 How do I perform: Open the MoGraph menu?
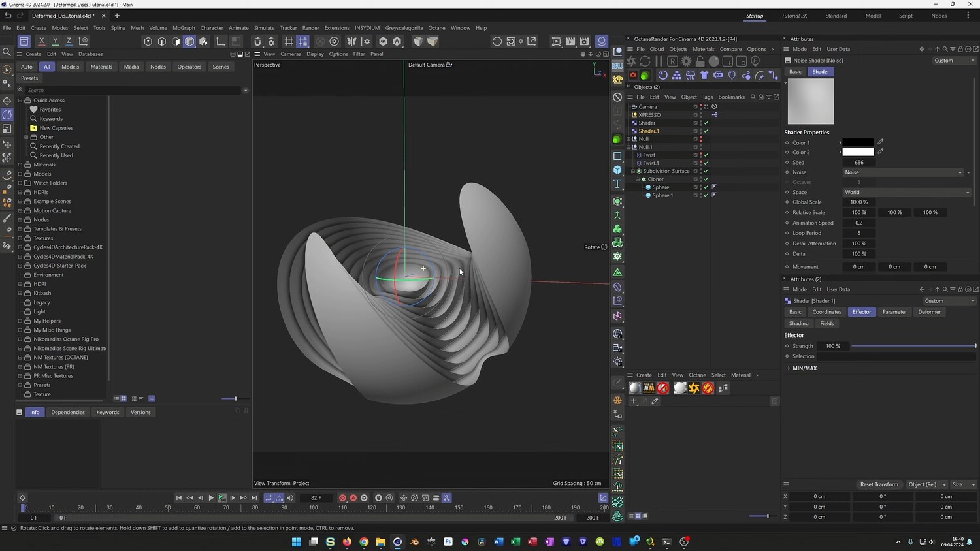184,28
